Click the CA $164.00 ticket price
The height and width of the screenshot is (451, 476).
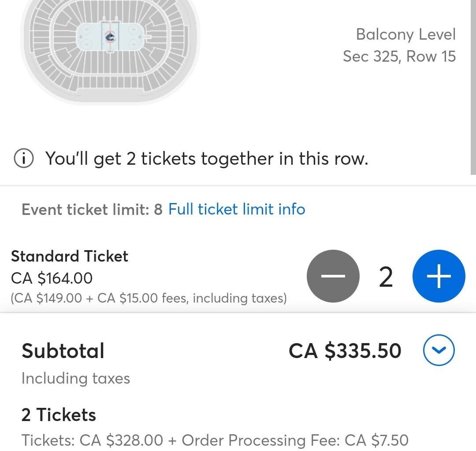52,278
